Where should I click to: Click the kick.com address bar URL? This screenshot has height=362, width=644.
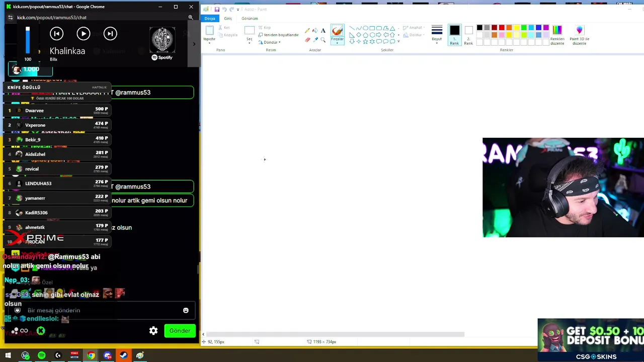(52, 18)
